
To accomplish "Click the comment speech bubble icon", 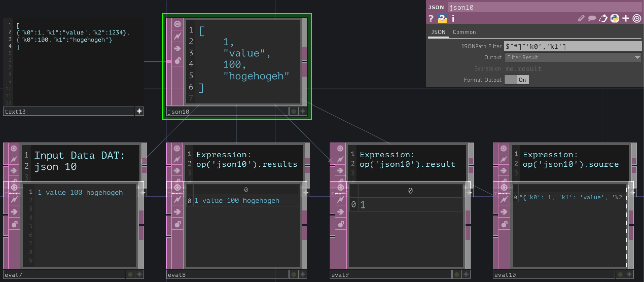I will [x=592, y=19].
